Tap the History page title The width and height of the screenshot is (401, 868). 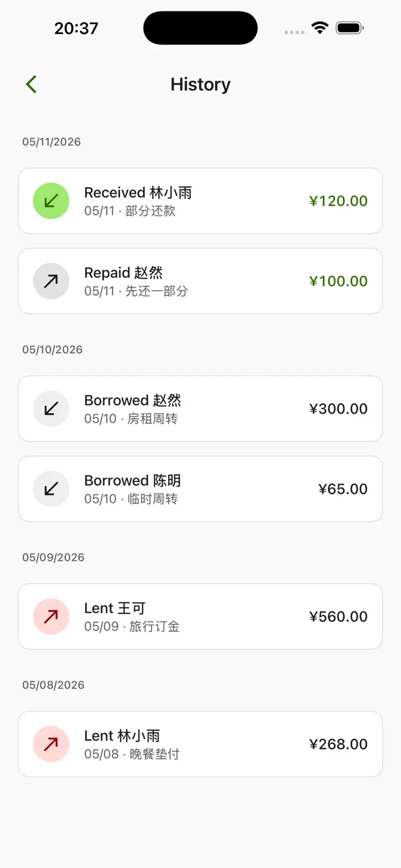click(x=200, y=85)
